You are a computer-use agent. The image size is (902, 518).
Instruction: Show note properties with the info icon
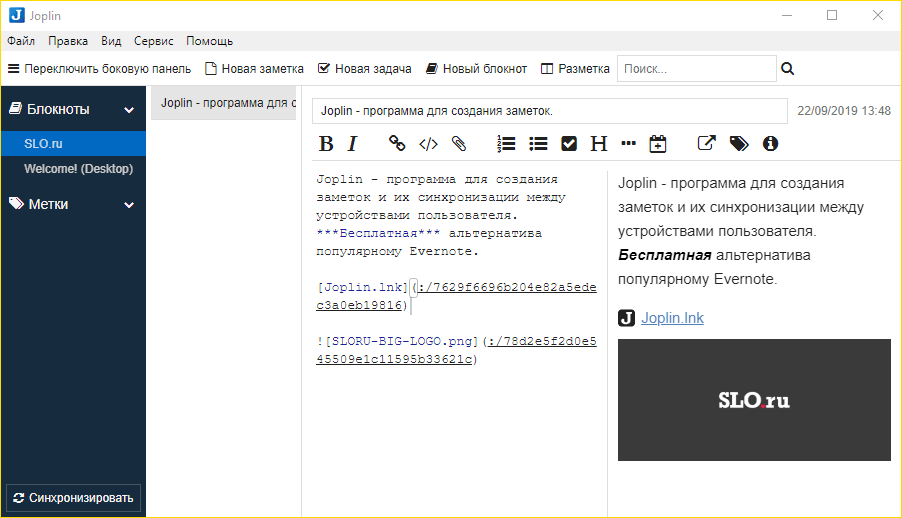[770, 144]
